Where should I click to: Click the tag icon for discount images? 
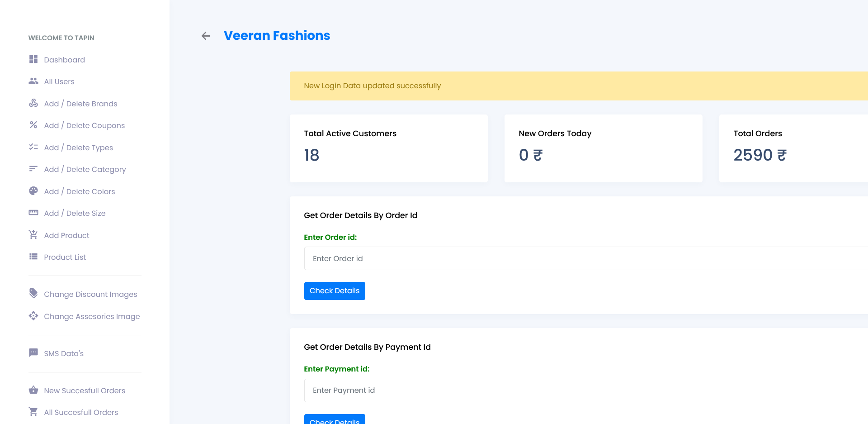[x=33, y=294]
